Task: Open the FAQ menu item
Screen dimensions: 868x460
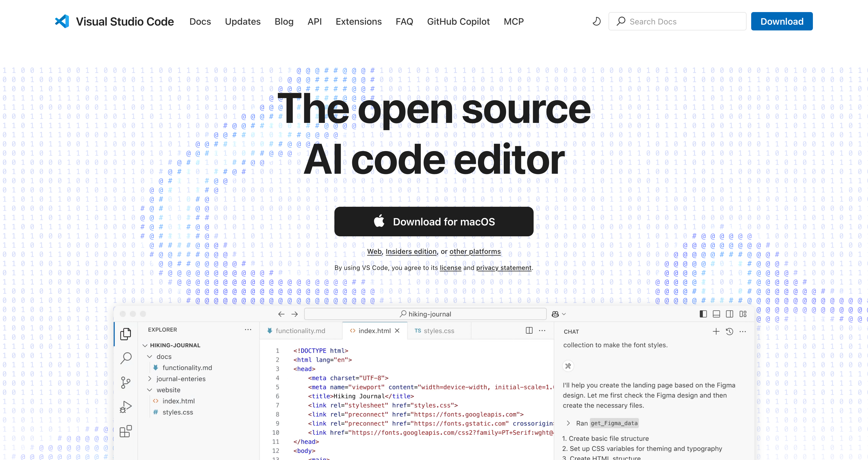Action: pos(404,22)
